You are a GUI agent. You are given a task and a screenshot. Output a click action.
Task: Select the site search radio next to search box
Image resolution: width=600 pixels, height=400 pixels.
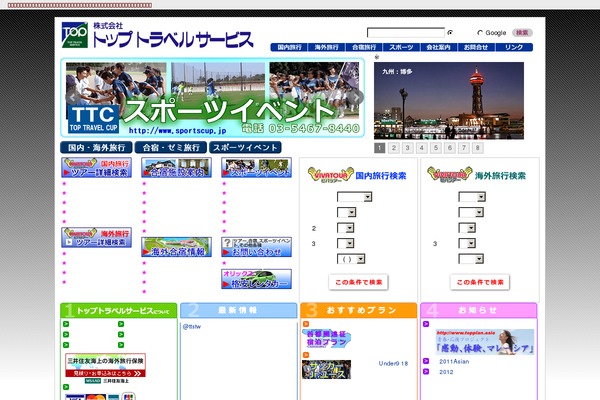tap(450, 33)
